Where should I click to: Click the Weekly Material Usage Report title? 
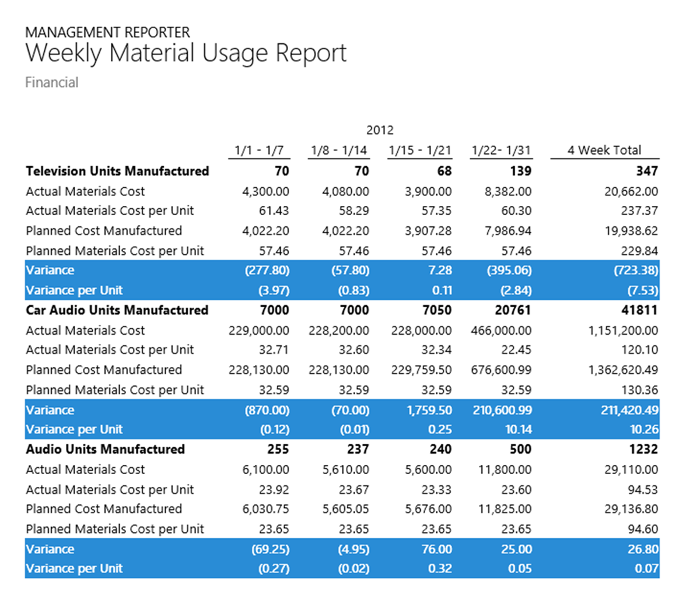185,54
